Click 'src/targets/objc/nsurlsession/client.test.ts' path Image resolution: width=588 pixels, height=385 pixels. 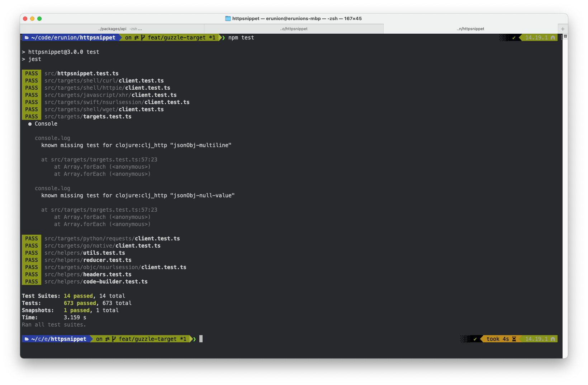tap(115, 267)
